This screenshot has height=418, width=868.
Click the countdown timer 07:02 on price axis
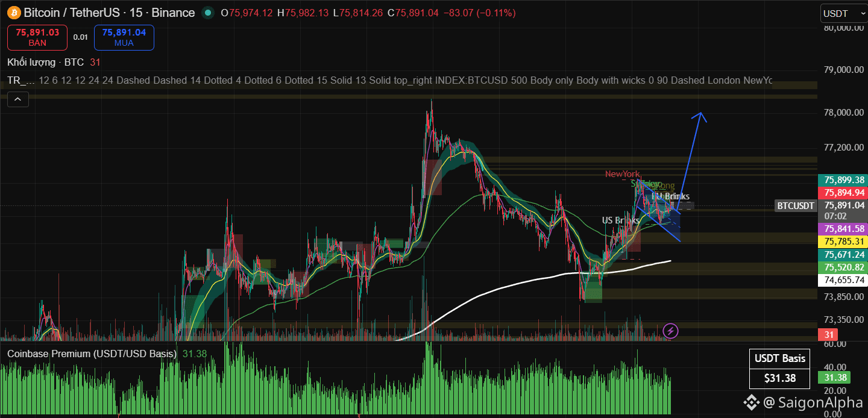tap(835, 216)
